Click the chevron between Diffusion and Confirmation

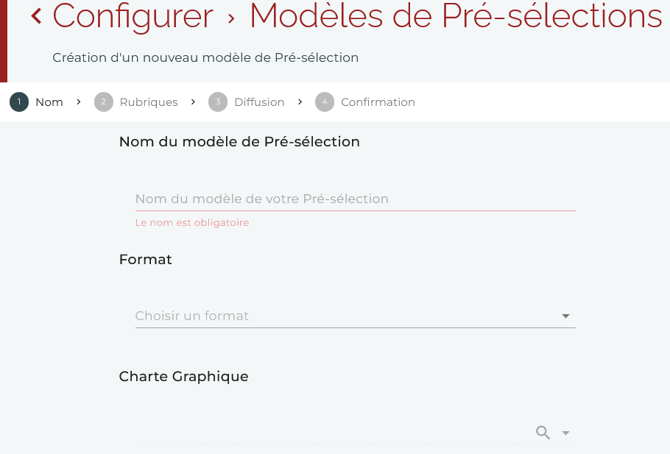coord(300,102)
